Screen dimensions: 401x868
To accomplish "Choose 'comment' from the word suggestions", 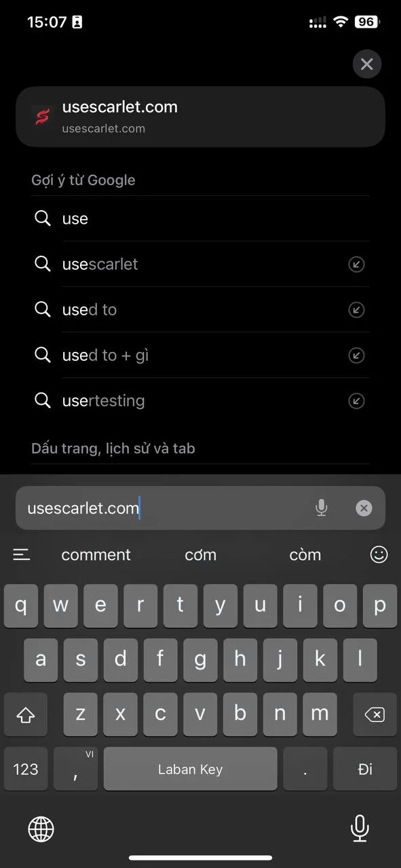I will click(x=96, y=555).
